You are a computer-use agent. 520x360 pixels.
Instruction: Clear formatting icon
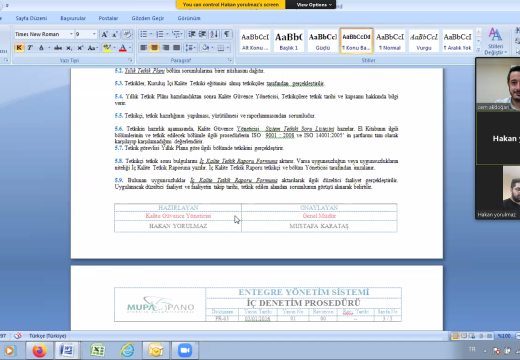127,34
